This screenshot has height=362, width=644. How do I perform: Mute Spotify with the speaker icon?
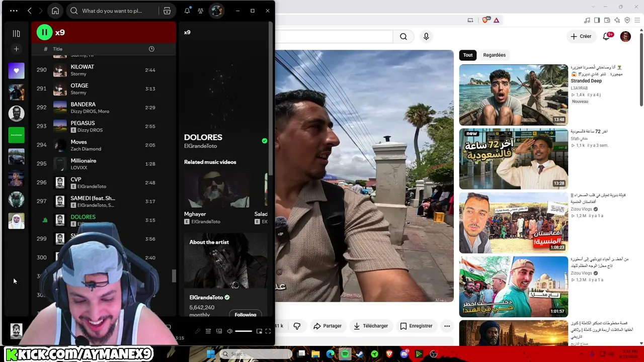point(230,331)
